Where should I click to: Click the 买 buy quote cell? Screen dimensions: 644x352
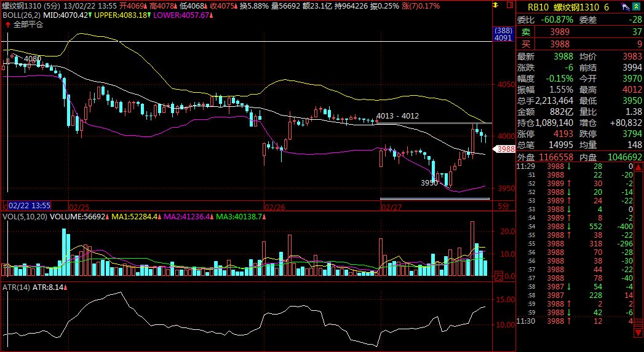527,44
